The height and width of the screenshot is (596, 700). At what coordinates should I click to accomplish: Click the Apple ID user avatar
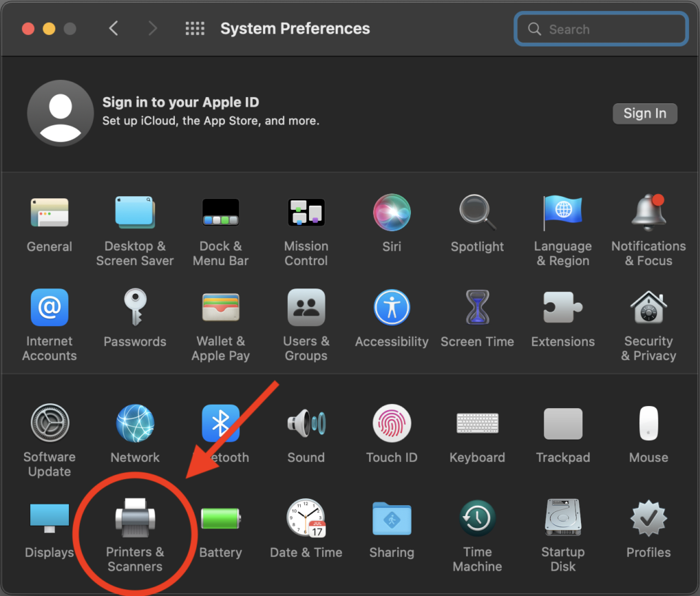click(60, 113)
